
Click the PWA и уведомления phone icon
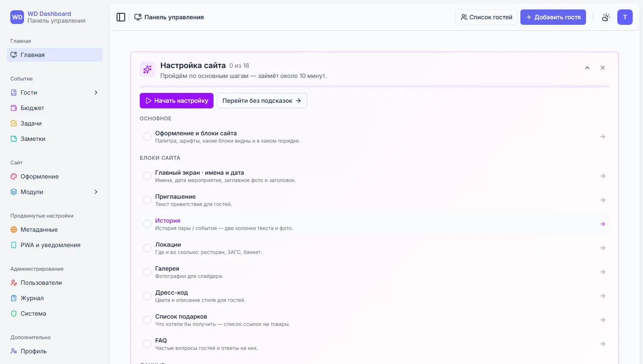point(14,245)
